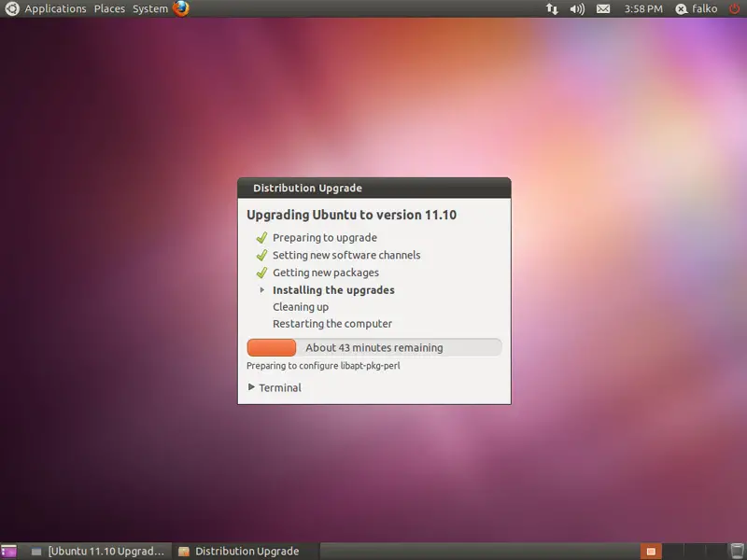Open the Applications menu
This screenshot has width=747, height=560.
tap(55, 8)
